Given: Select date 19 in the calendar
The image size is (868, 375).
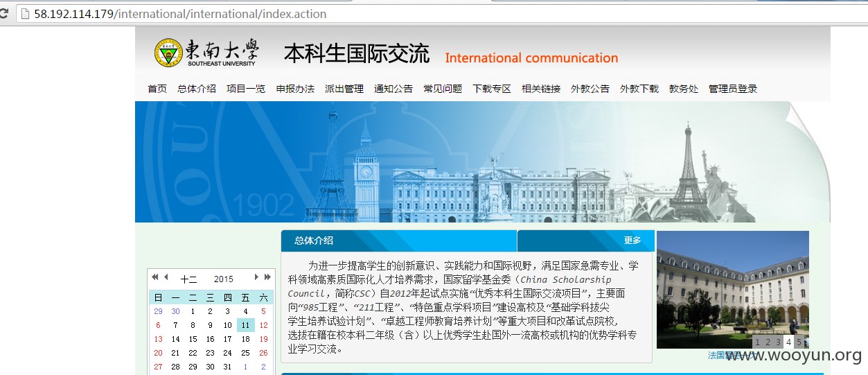Looking at the screenshot, I should click(x=263, y=339).
